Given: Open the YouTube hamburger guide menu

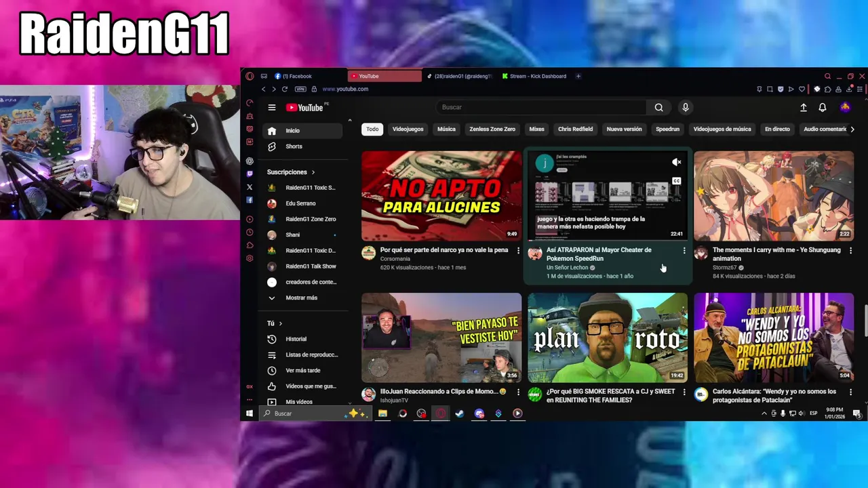Looking at the screenshot, I should point(271,107).
